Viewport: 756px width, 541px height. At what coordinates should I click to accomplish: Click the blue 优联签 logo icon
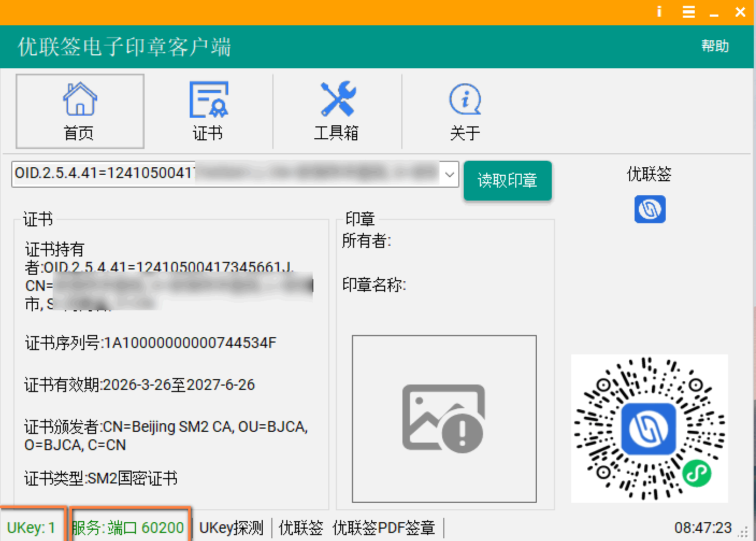(650, 209)
